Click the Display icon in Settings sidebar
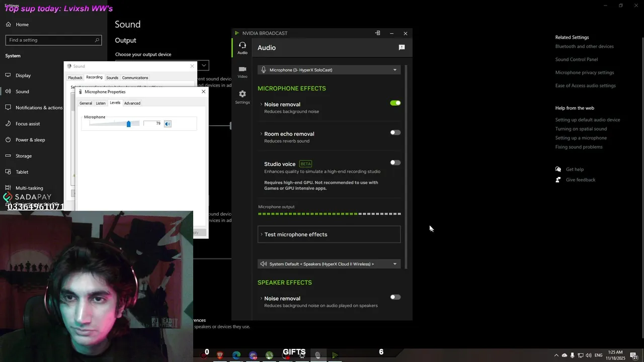 pos(8,75)
